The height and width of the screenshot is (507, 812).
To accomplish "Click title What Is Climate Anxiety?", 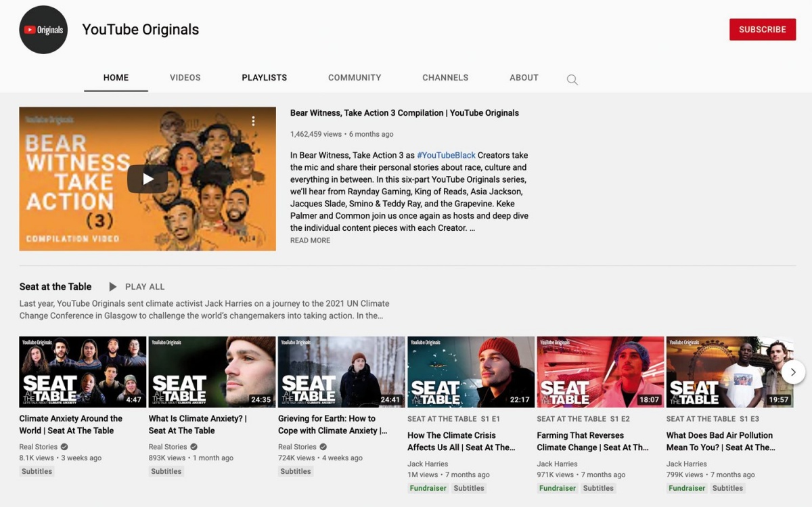I will tap(198, 424).
